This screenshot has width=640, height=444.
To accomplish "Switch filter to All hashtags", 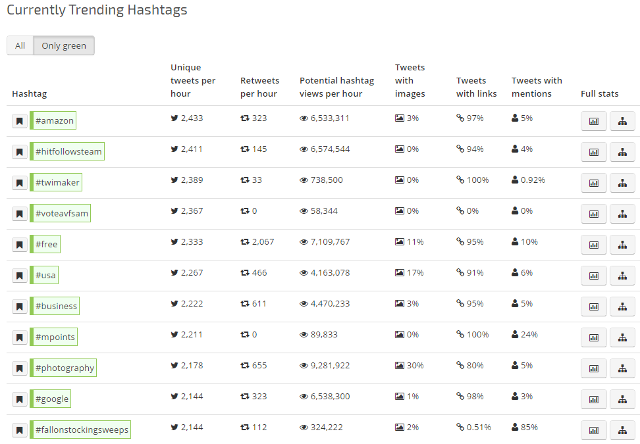I will (20, 45).
